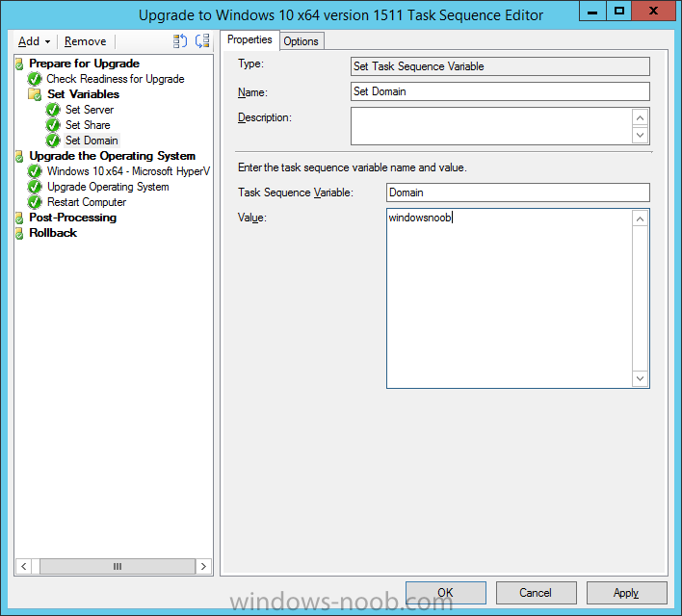682x616 pixels.
Task: Select Windows 10 x64 - Microsoft HyperV step
Action: (x=128, y=171)
